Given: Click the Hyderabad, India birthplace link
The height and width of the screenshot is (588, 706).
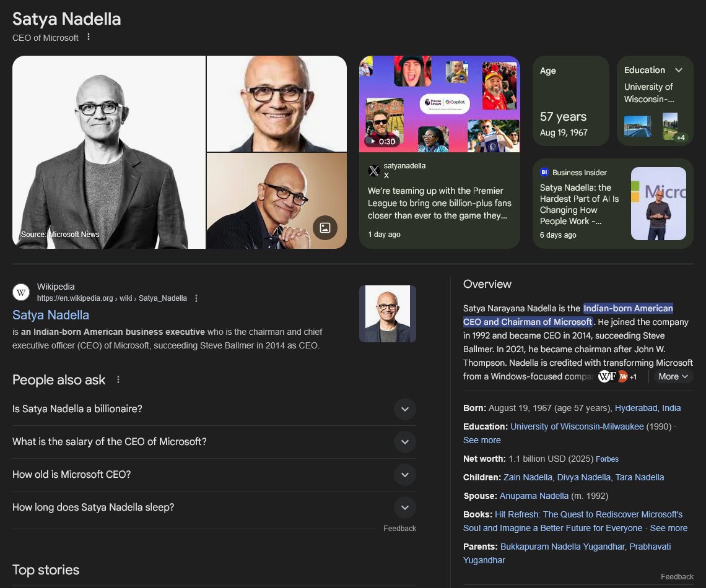Looking at the screenshot, I should tap(647, 408).
